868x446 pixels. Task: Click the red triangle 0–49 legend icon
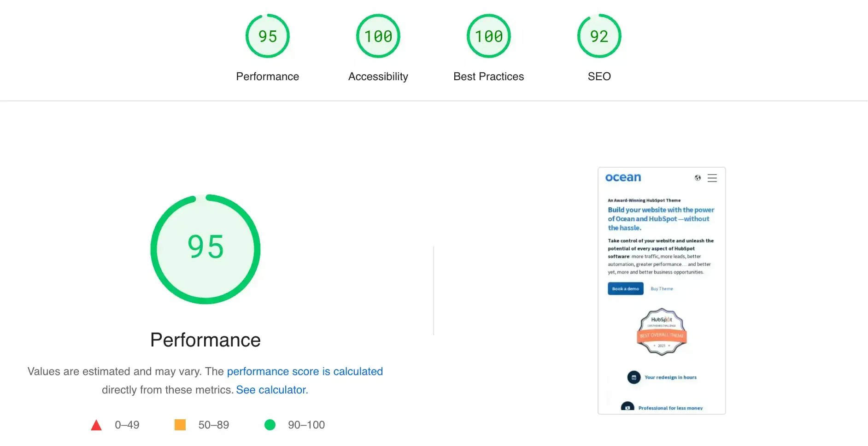point(96,425)
